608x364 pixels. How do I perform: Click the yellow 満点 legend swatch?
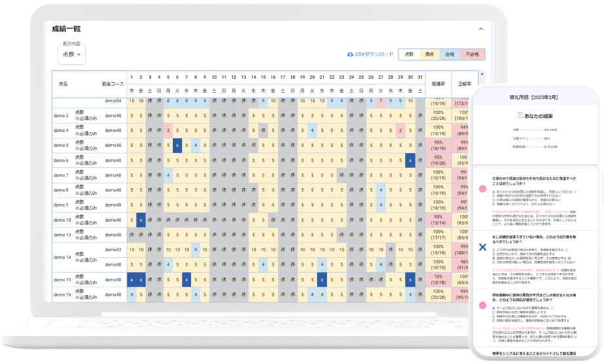click(429, 54)
